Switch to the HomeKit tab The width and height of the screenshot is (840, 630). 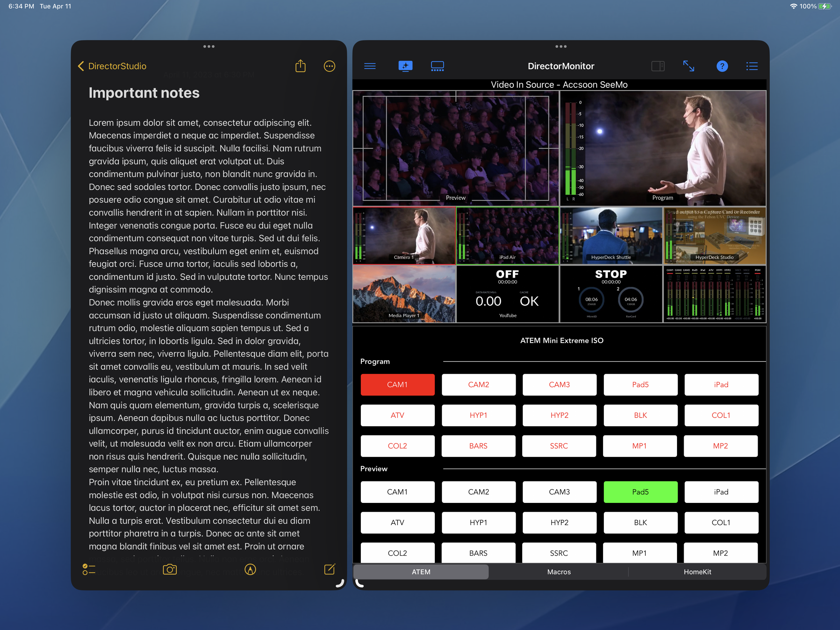click(697, 572)
